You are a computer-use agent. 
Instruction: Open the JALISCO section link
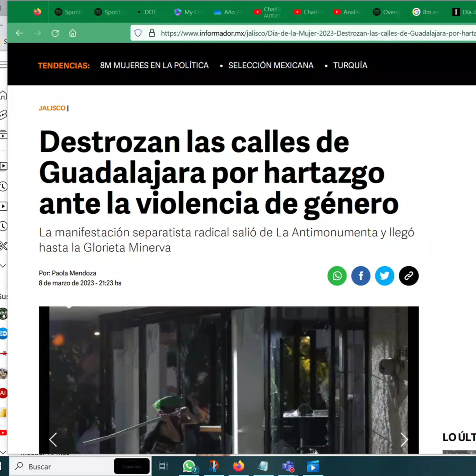point(52,108)
